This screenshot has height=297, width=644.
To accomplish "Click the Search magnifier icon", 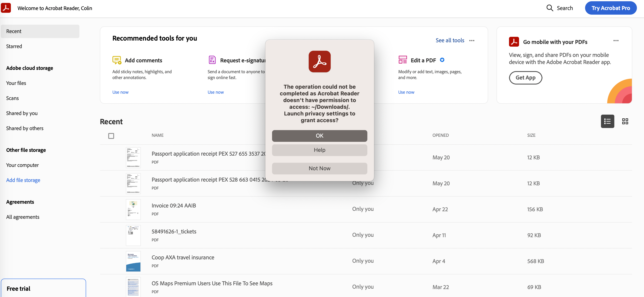I will [550, 8].
